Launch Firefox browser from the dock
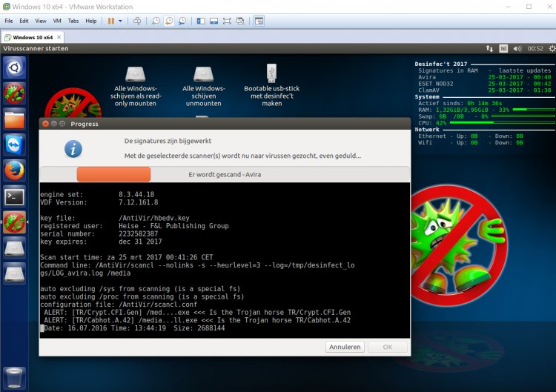 tap(15, 170)
